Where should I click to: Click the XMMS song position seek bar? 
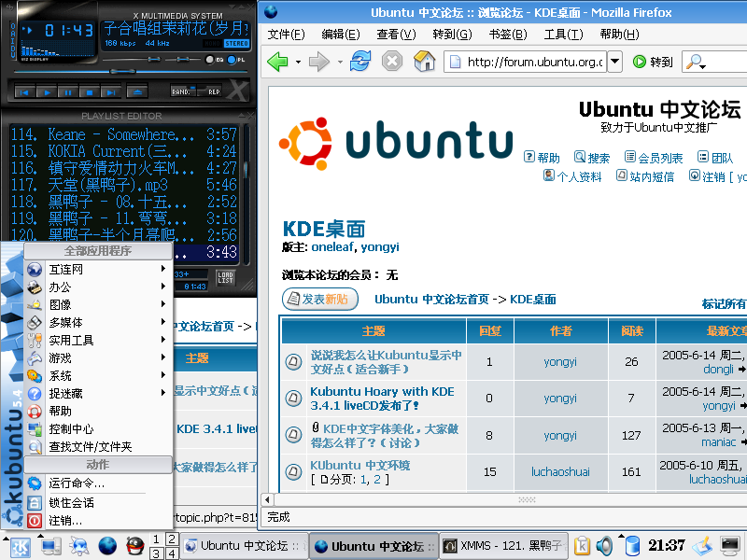pyautogui.click(x=131, y=72)
